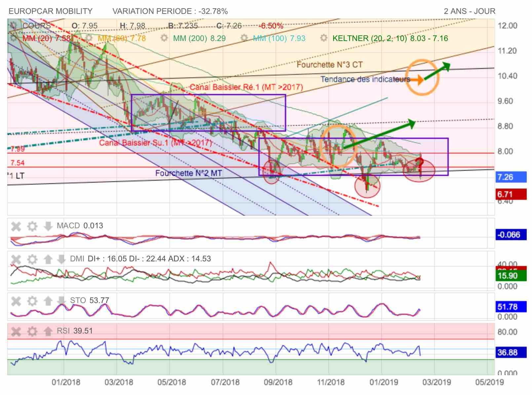Click the 'Canal Baissier Su.1' annotation

pyautogui.click(x=155, y=143)
